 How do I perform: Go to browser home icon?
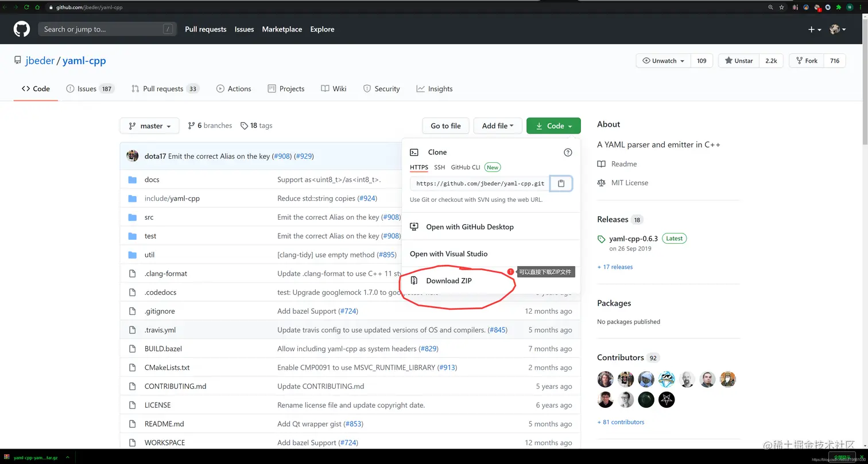point(37,7)
